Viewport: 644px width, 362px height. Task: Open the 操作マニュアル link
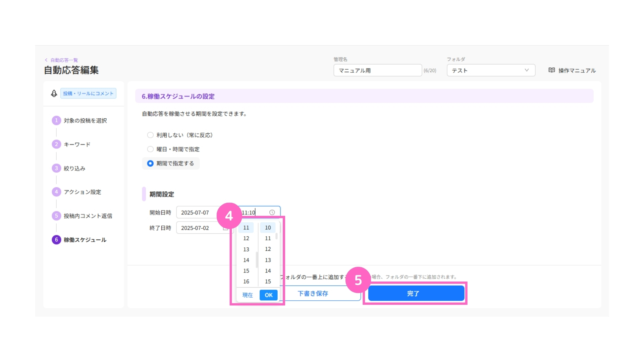tap(577, 70)
